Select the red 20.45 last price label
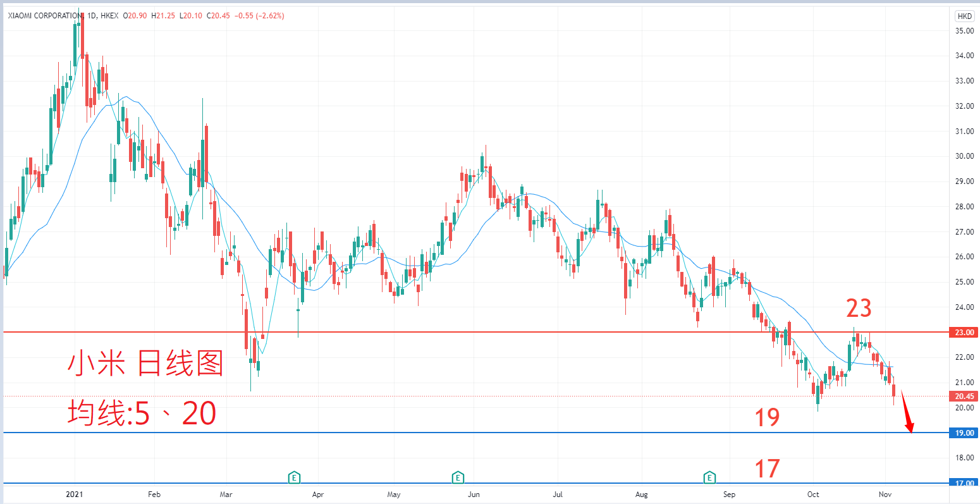This screenshot has height=504, width=980. point(965,396)
